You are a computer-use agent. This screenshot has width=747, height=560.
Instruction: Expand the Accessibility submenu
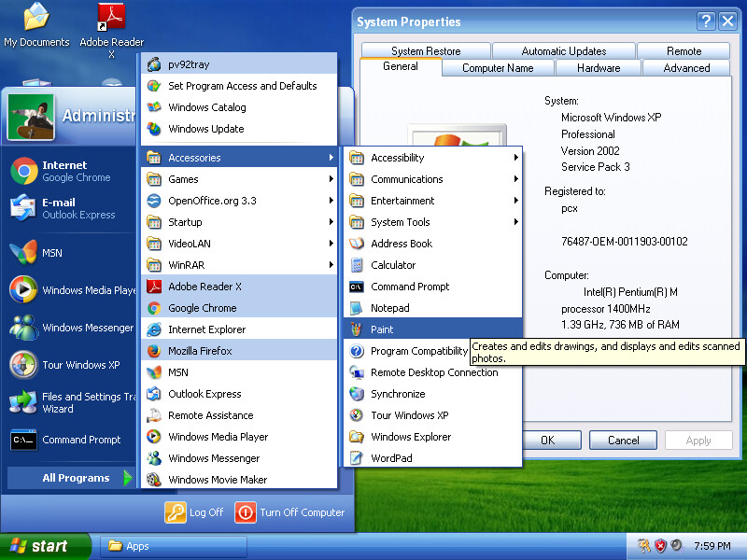click(x=432, y=158)
